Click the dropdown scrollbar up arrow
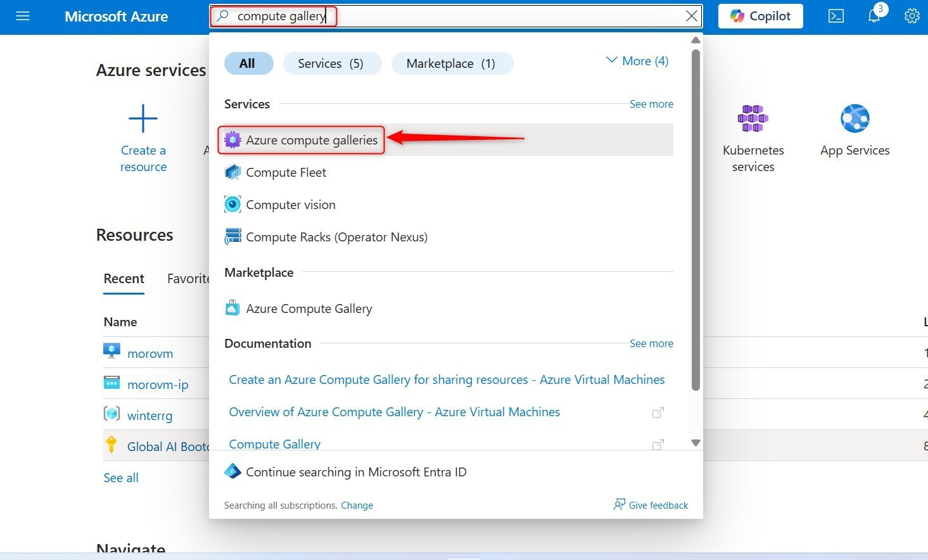Viewport: 928px width, 560px height. click(x=696, y=40)
